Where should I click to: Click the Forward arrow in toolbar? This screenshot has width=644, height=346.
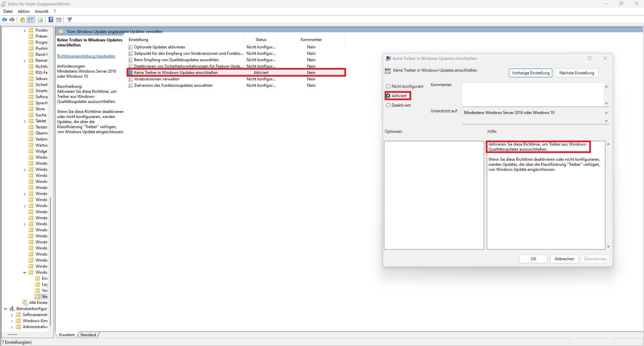[x=12, y=20]
